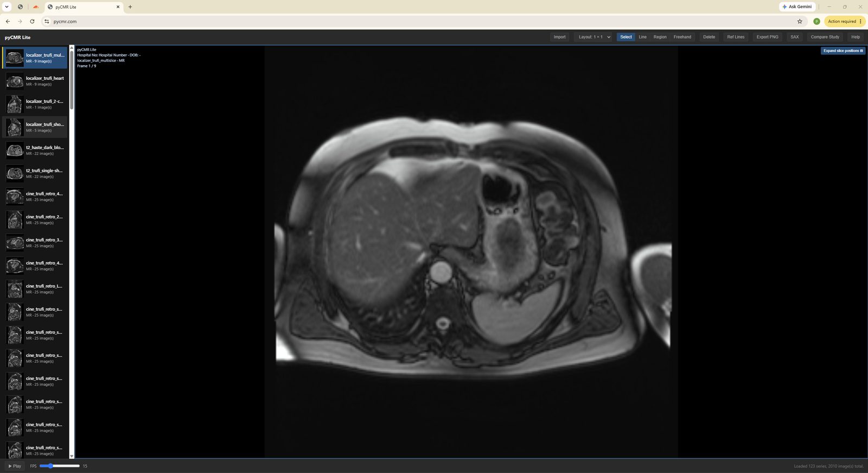Delete the selected annotation
Viewport: 868px width, 473px height.
[709, 37]
